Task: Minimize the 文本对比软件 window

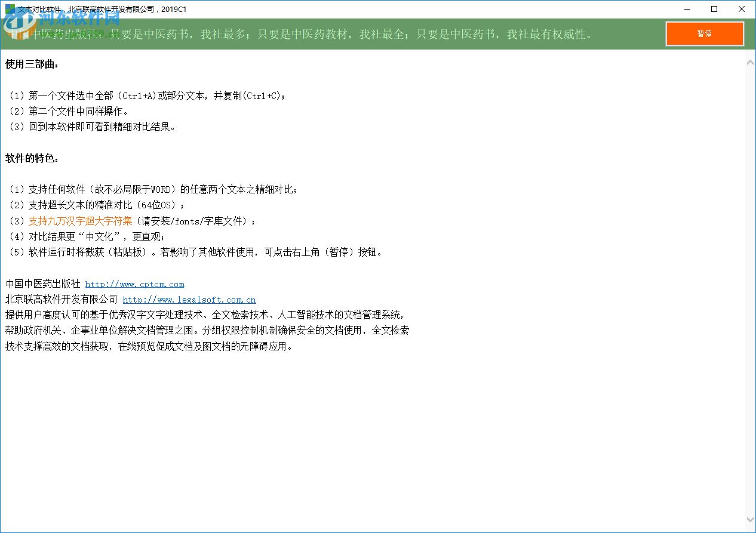Action: (687, 9)
